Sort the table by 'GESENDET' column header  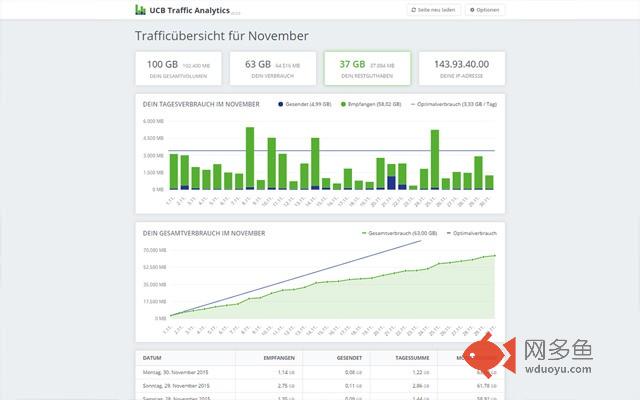[x=349, y=358]
